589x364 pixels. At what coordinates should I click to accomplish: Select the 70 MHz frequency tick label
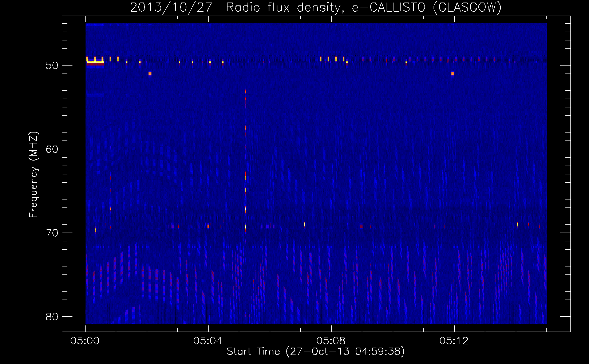tap(52, 233)
